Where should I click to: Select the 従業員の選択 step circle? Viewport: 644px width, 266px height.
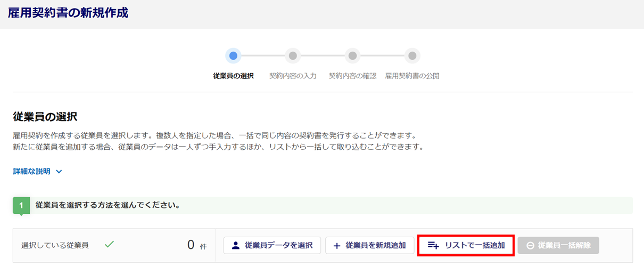233,55
